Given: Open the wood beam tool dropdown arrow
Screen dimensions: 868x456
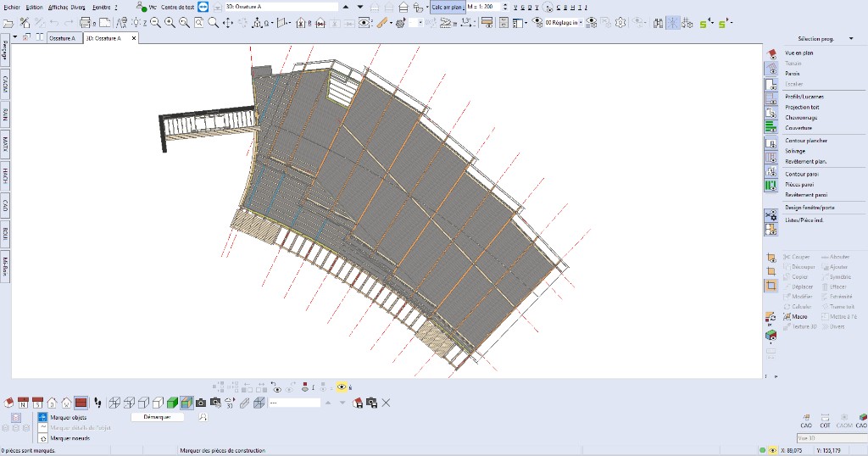Looking at the screenshot, I should point(391,23).
